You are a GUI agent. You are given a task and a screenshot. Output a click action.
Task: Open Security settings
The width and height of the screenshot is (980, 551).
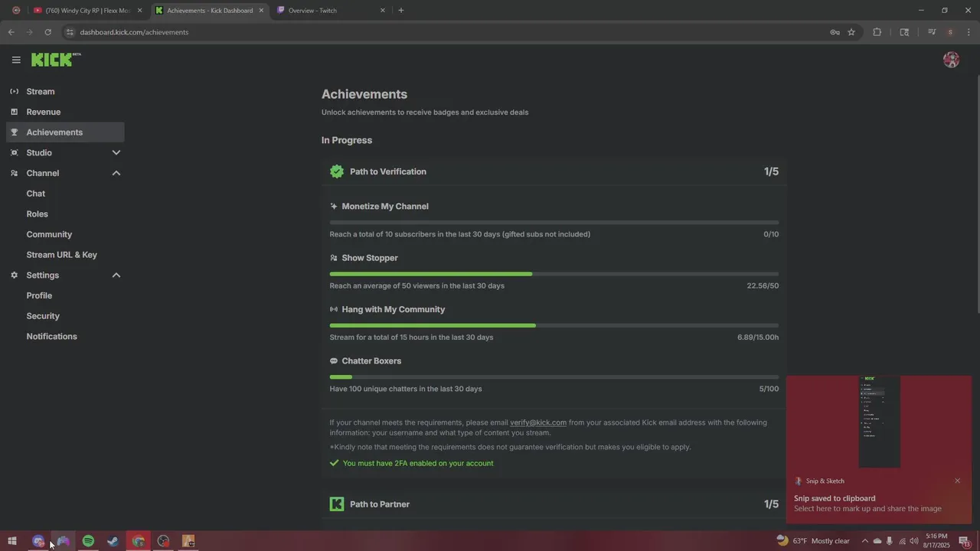pyautogui.click(x=43, y=316)
